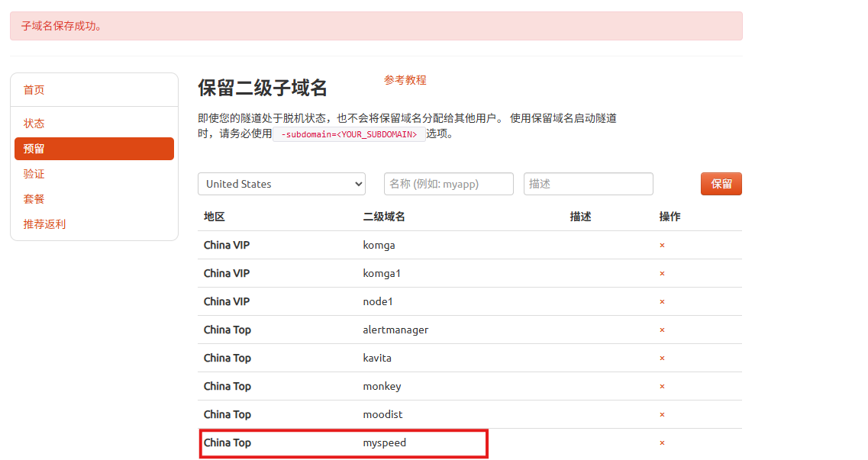Click the × icon for node1
The image size is (868, 460).
[x=662, y=302]
